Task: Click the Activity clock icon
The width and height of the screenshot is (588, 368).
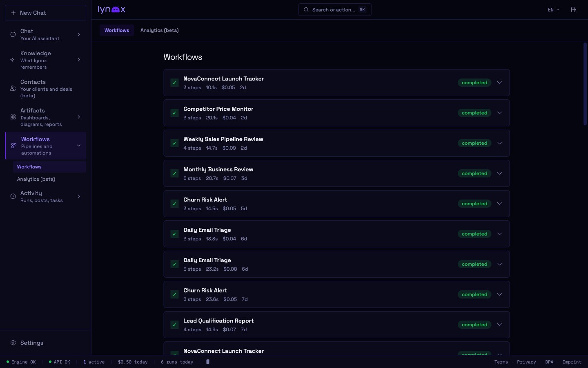Action: tap(13, 196)
